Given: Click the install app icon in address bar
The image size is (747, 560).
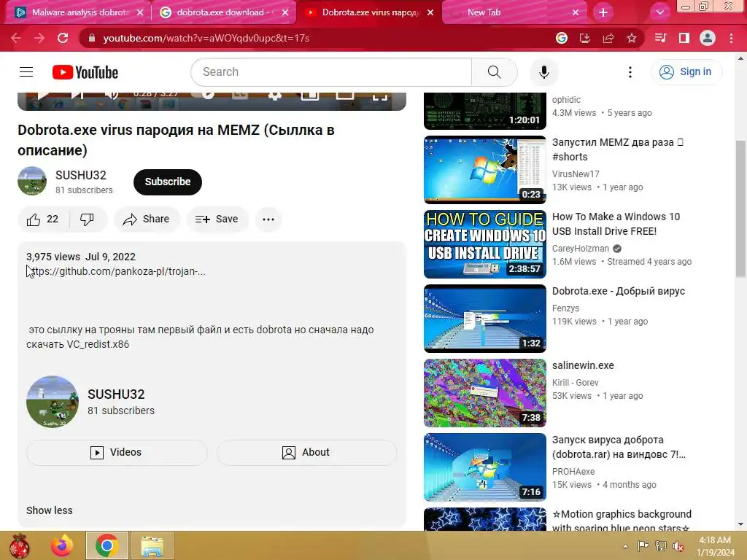Looking at the screenshot, I should point(585,38).
